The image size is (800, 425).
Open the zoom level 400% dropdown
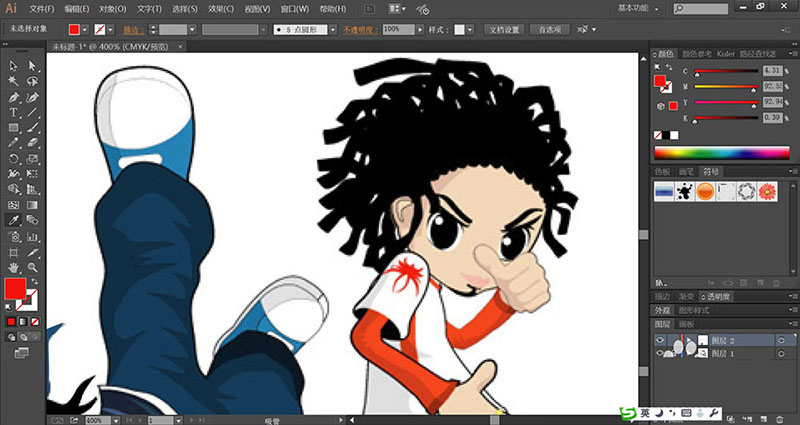(x=116, y=420)
